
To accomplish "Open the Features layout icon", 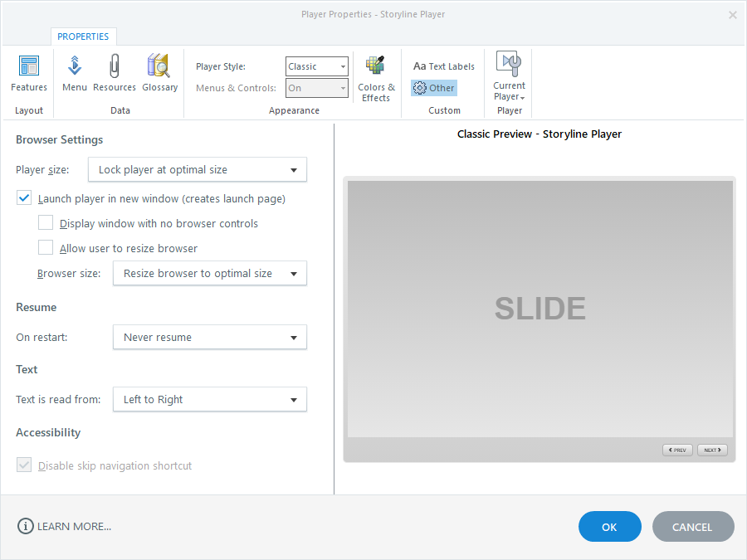I will [28, 73].
